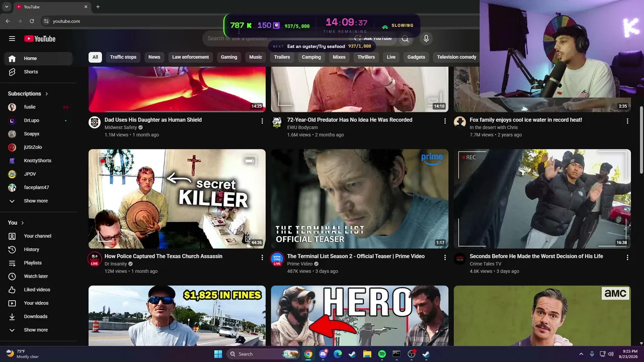Select the Music filter chip

click(x=256, y=57)
